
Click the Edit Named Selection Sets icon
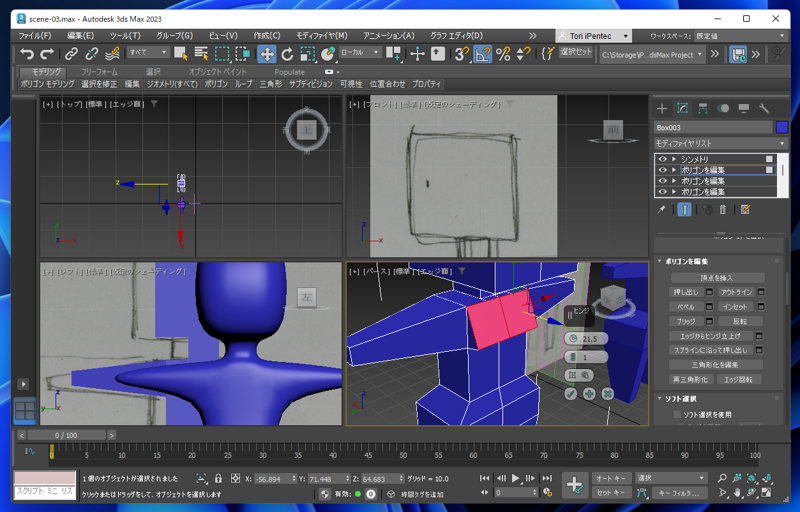[x=547, y=54]
